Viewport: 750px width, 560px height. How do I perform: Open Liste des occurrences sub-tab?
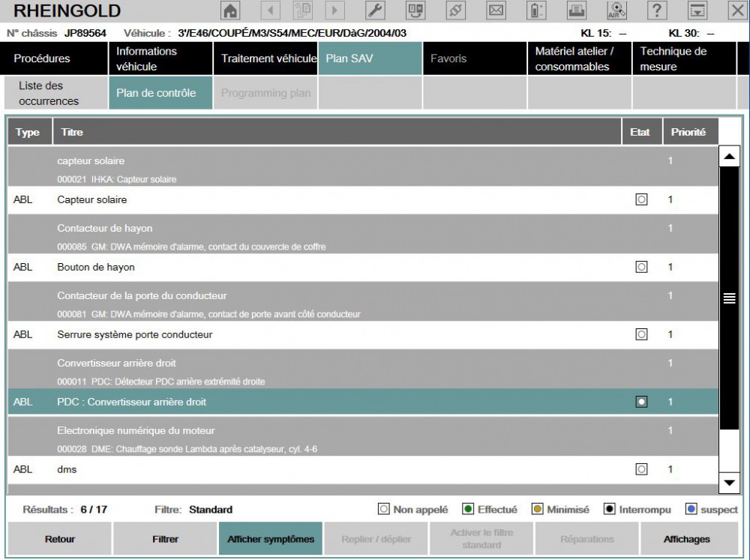pyautogui.click(x=56, y=93)
